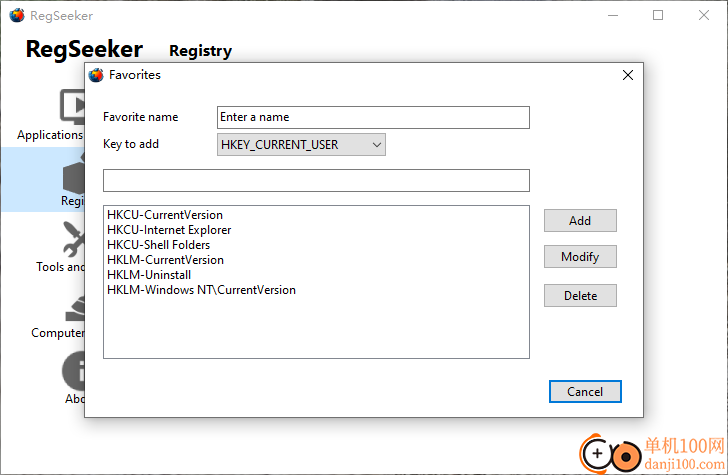Click the empty key path input field
The image size is (728, 475).
[x=316, y=181]
